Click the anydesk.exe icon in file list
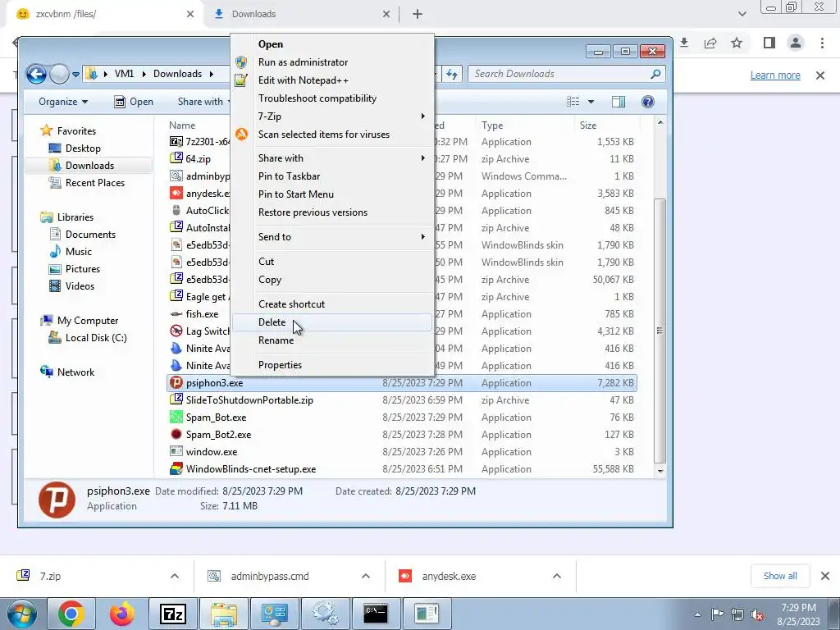This screenshot has height=630, width=840. click(x=176, y=194)
